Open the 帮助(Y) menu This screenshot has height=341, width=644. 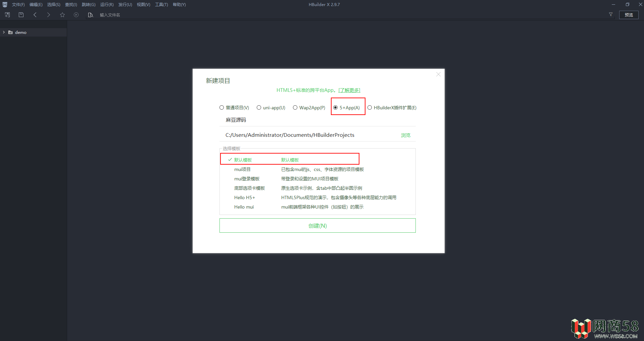pyautogui.click(x=179, y=5)
